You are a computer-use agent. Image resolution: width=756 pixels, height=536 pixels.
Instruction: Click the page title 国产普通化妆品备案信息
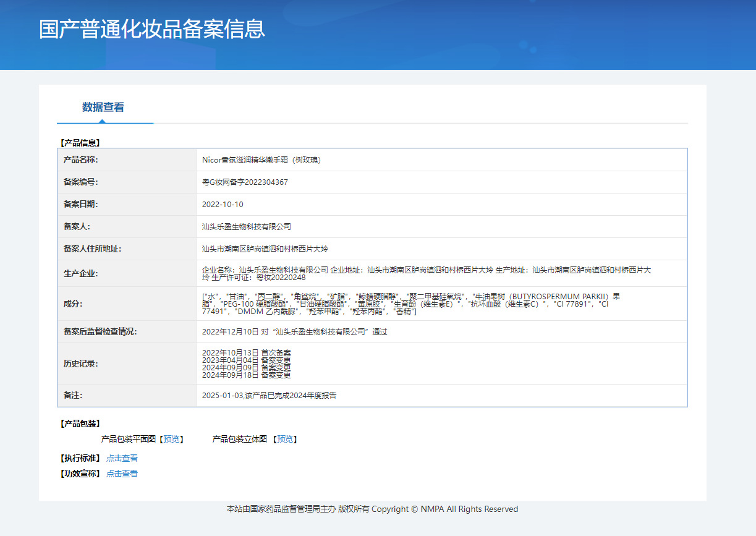pyautogui.click(x=152, y=29)
